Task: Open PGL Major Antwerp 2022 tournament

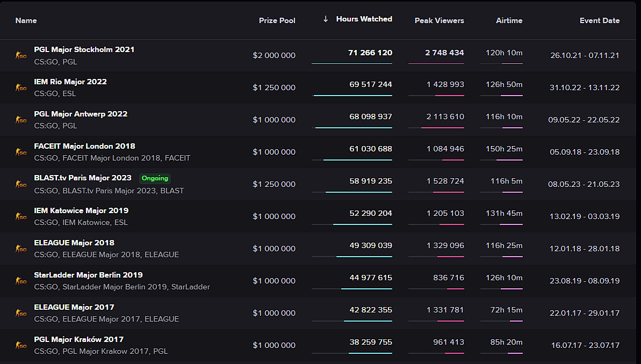Action: point(81,114)
